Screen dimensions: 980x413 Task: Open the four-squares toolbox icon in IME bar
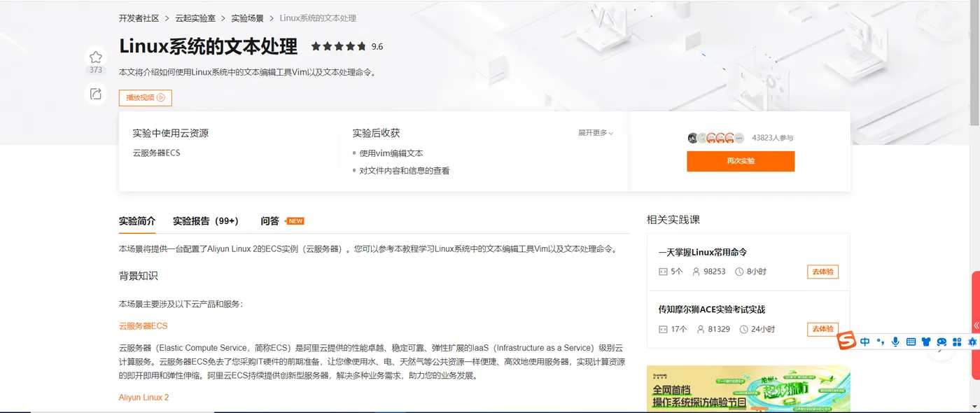pyautogui.click(x=957, y=342)
